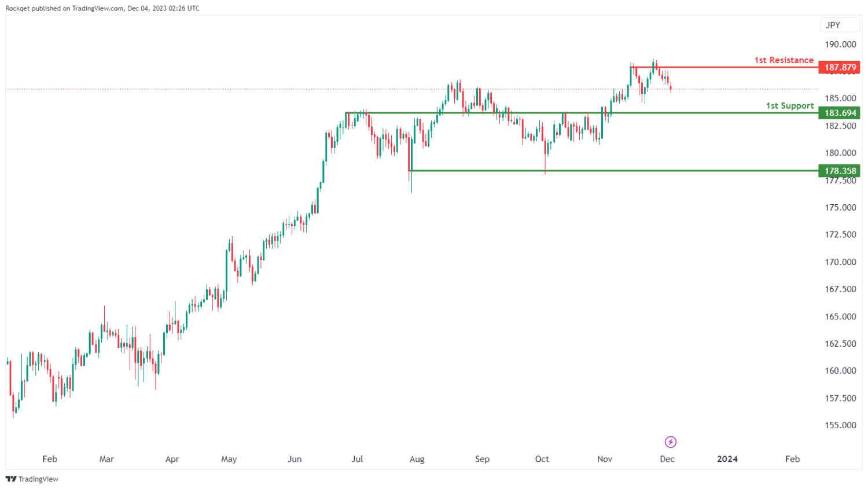Select the 1st Resistance text label
This screenshot has width=868, height=489.
click(784, 60)
